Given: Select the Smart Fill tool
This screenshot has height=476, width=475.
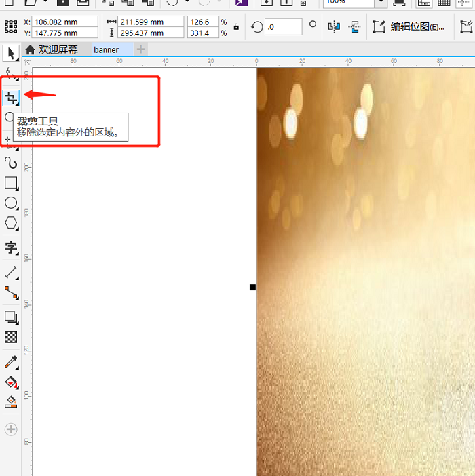Looking at the screenshot, I should tap(11, 402).
